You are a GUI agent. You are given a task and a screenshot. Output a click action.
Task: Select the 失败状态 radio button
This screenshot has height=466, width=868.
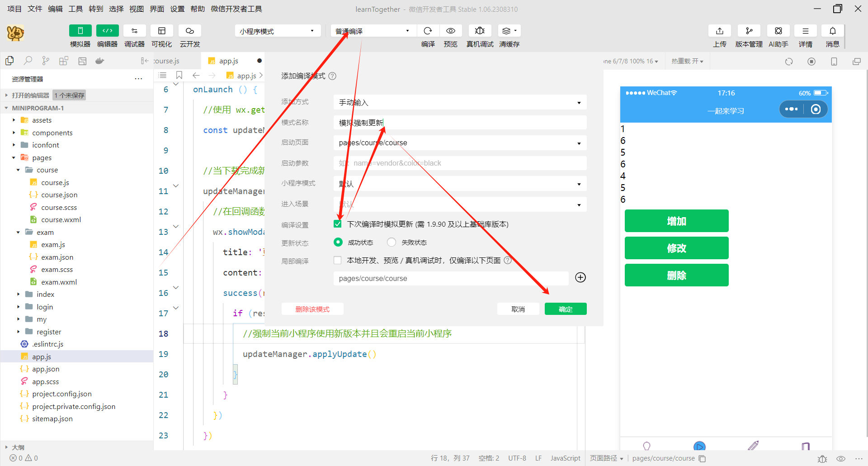(x=392, y=242)
